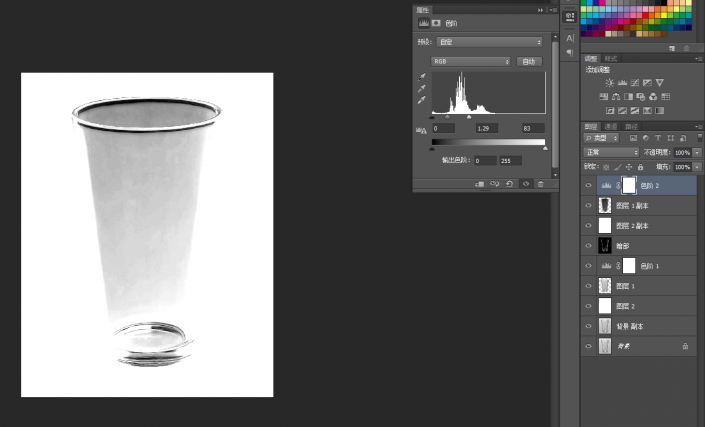
Task: Click the gamma input field showing 1.29
Action: tap(486, 129)
